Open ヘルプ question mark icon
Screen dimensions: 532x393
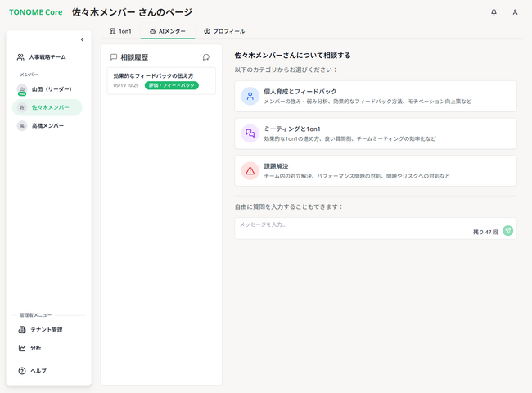click(22, 371)
